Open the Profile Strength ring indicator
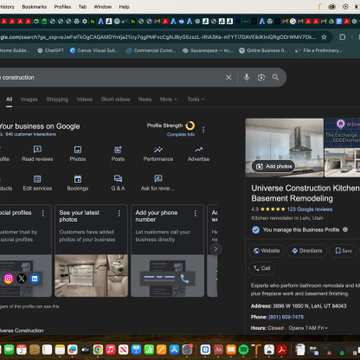 click(x=190, y=126)
